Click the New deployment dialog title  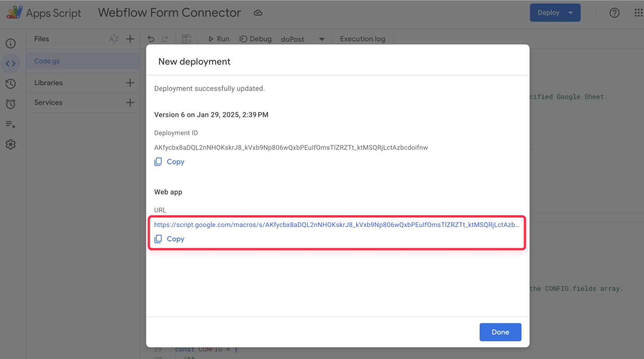click(x=194, y=62)
